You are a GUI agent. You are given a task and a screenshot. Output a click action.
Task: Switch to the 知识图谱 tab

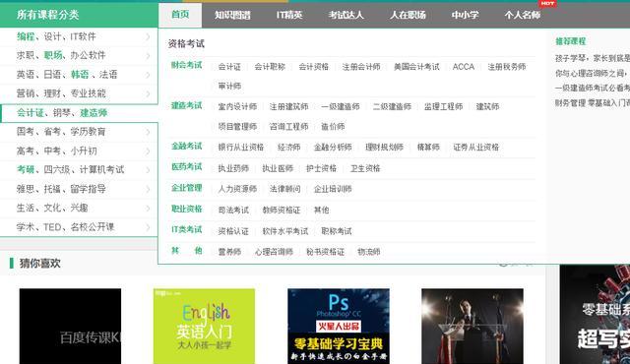232,16
